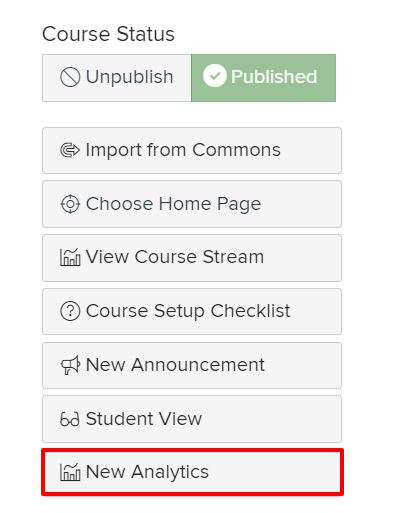
Task: Click the New Analytics chart icon
Action: coord(70,472)
